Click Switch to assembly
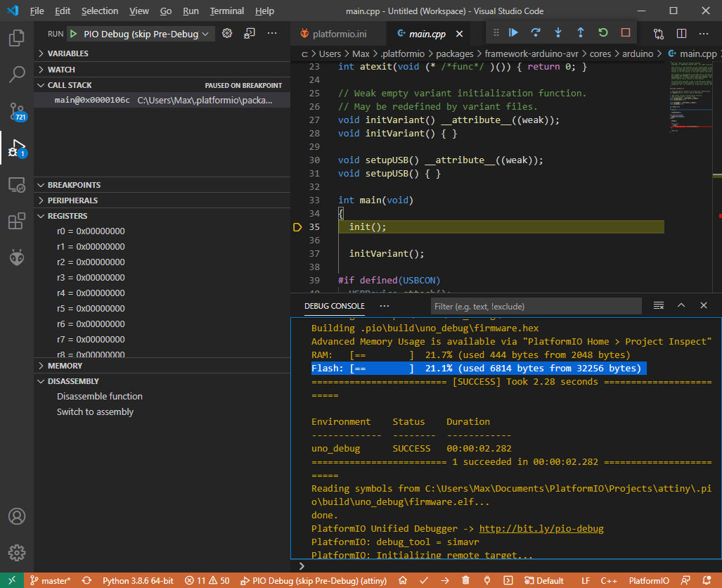 95,412
